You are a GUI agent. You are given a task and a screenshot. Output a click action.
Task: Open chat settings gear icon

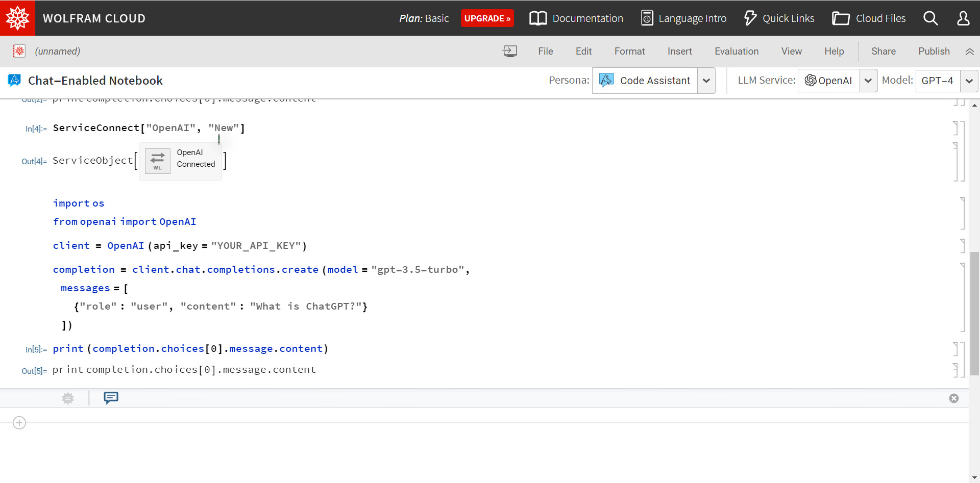tap(68, 398)
